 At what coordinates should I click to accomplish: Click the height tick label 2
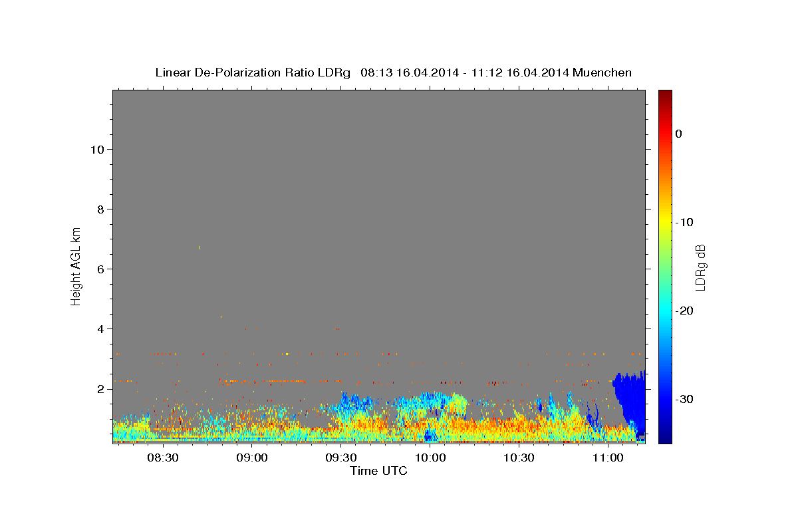coord(101,389)
